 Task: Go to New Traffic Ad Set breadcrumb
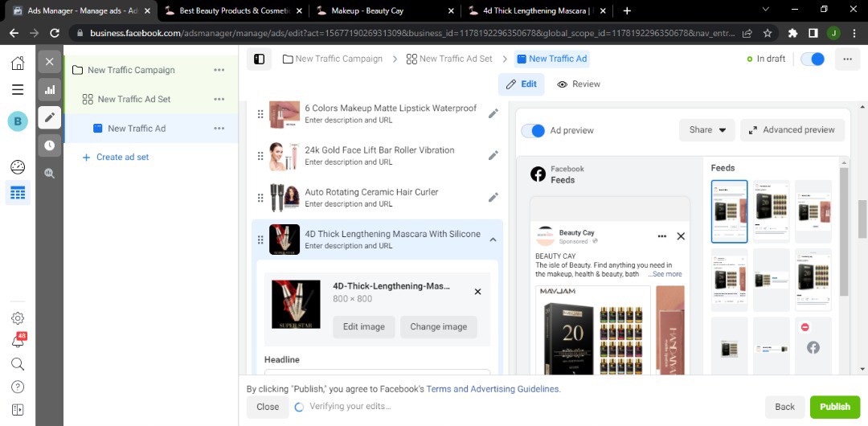(x=449, y=59)
